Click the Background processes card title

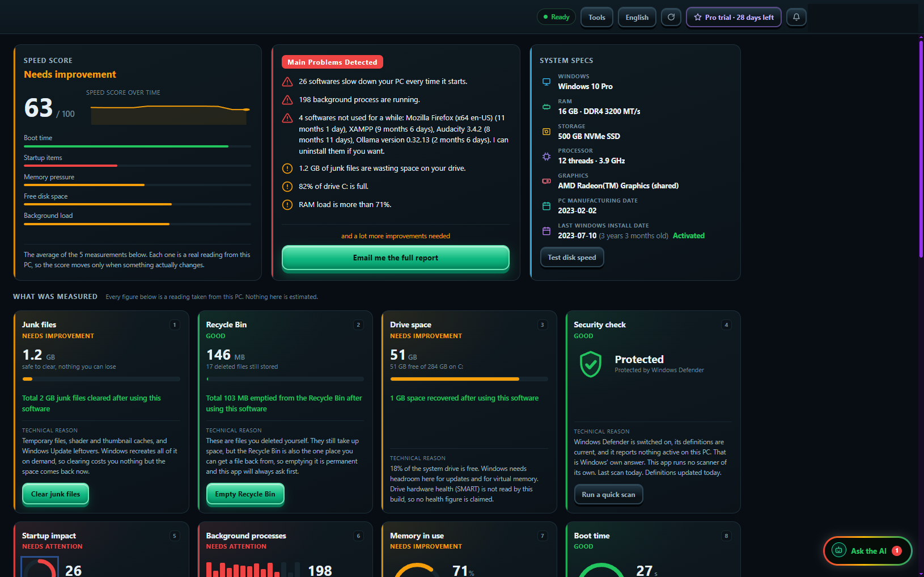246,536
